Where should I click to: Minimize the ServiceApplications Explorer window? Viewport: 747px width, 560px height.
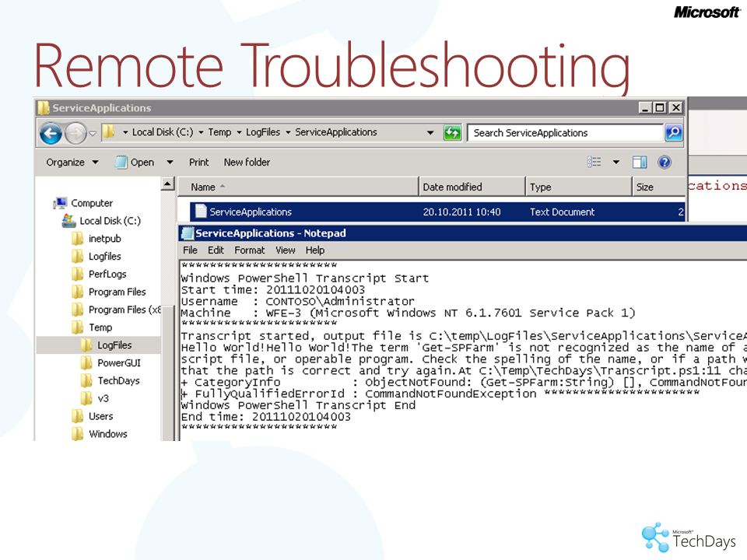(x=644, y=108)
